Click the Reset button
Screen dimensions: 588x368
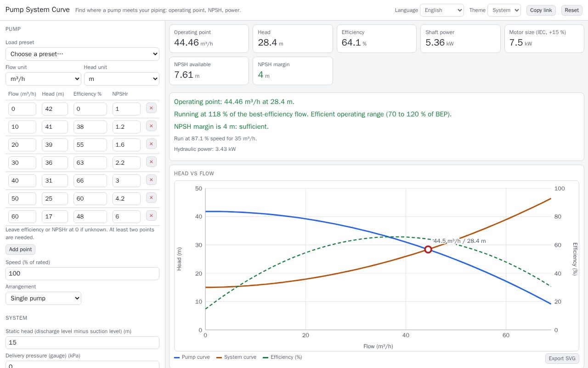click(x=572, y=10)
